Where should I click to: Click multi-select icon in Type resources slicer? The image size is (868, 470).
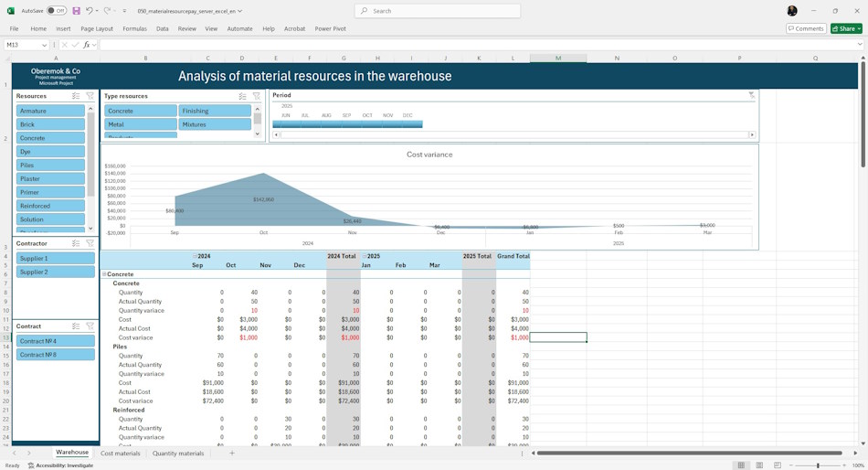(242, 96)
